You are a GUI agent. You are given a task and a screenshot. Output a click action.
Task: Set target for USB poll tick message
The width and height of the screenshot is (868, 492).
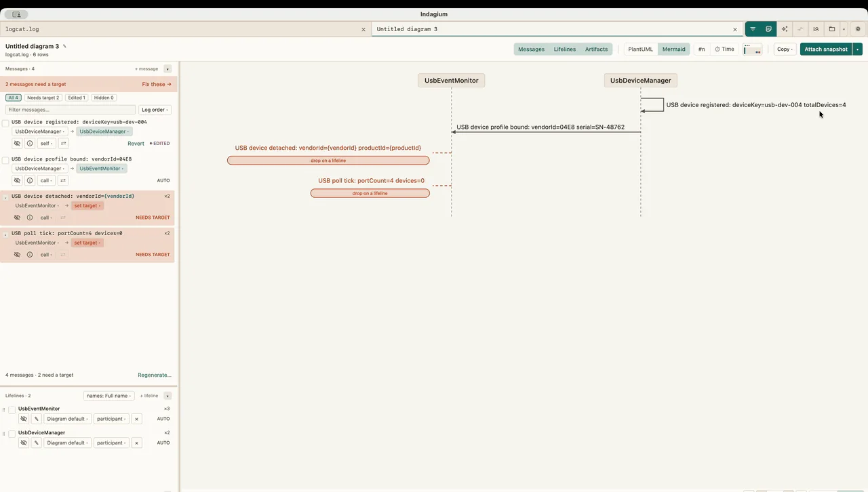tap(88, 243)
